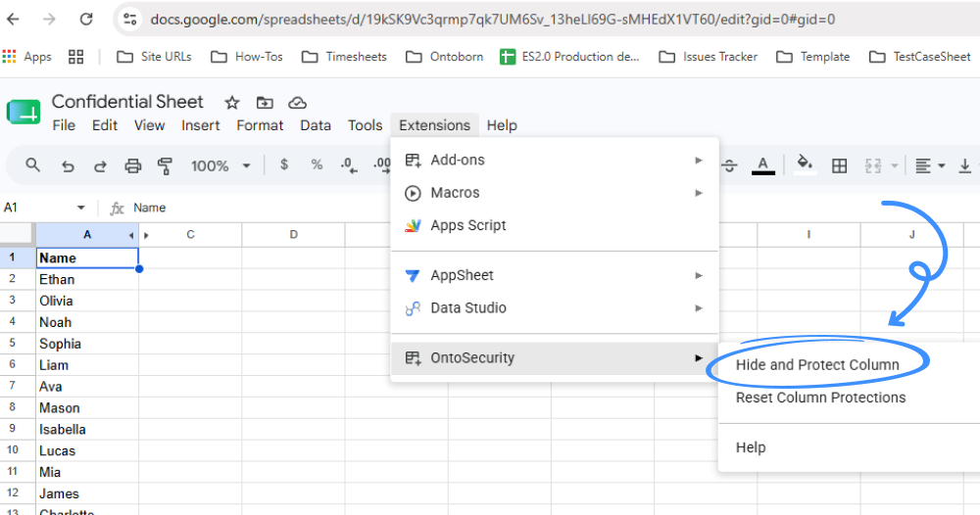Open tab groups grid icon
The height and width of the screenshot is (515, 980).
click(x=76, y=57)
